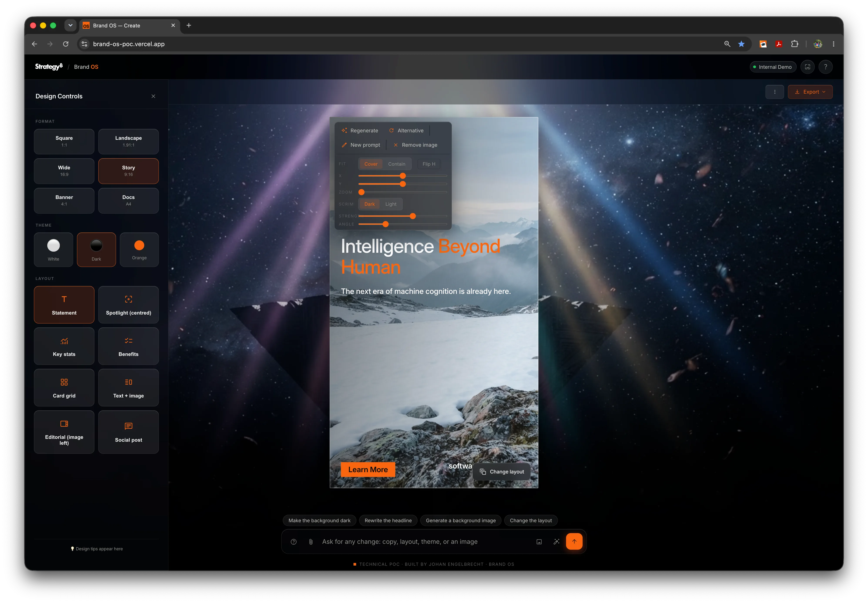Choose Editorial (image left) layout
This screenshot has width=868, height=603.
click(x=64, y=432)
